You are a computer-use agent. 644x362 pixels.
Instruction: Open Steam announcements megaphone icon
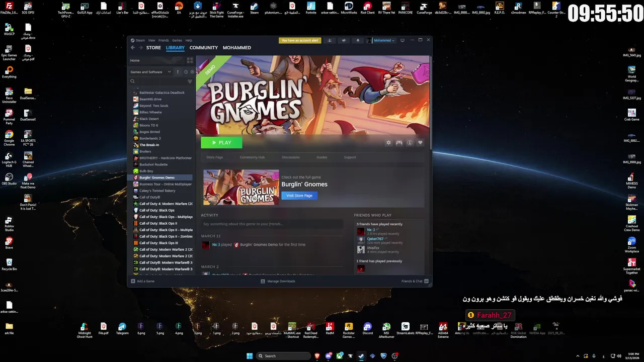click(x=344, y=40)
